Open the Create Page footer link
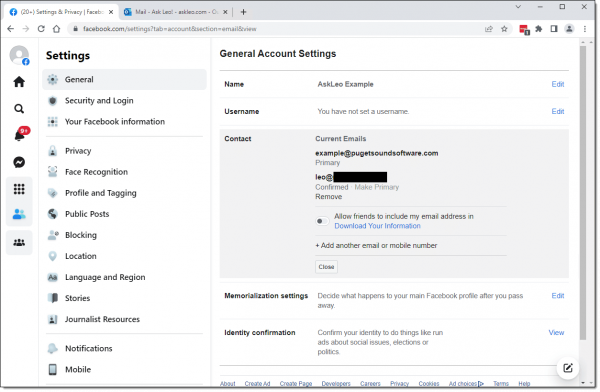The height and width of the screenshot is (392, 600). [296, 383]
